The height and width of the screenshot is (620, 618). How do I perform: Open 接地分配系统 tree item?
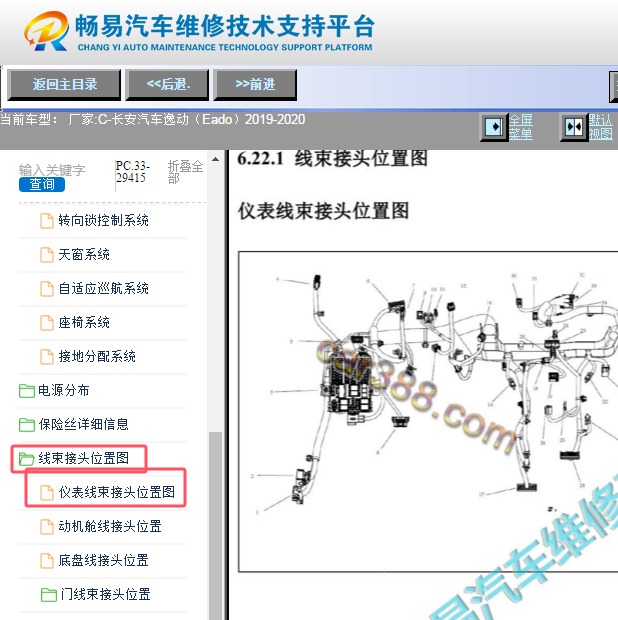97,356
